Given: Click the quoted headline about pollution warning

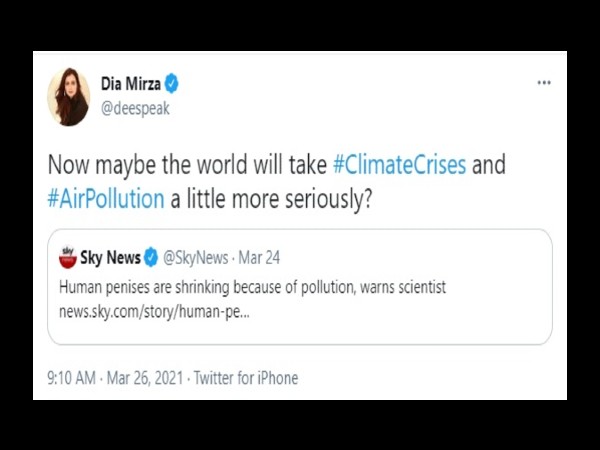Looking at the screenshot, I should click(x=252, y=287).
